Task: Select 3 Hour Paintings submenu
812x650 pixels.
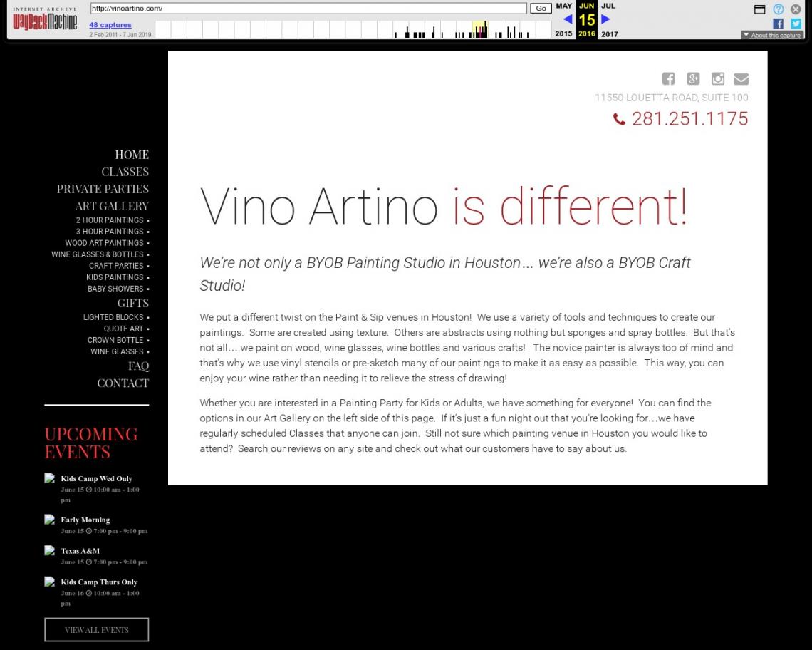Action: (110, 231)
